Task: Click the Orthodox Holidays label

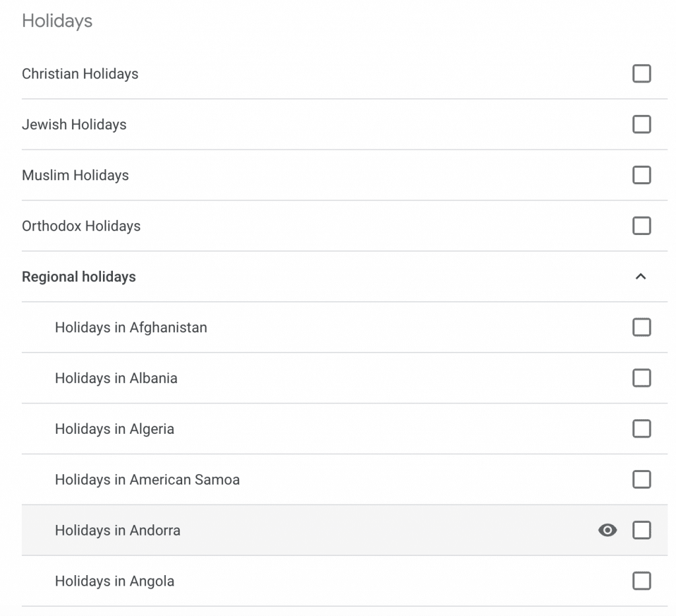Action: (81, 226)
